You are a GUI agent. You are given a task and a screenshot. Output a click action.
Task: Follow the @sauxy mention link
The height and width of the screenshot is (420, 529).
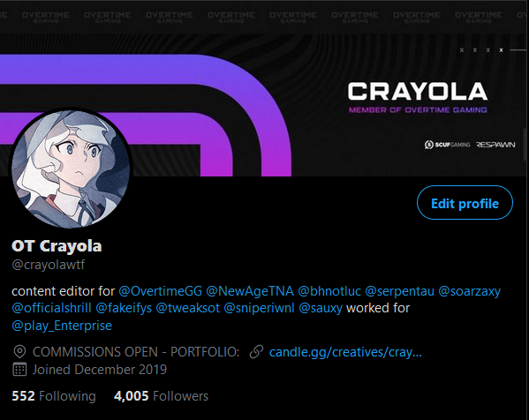[321, 308]
